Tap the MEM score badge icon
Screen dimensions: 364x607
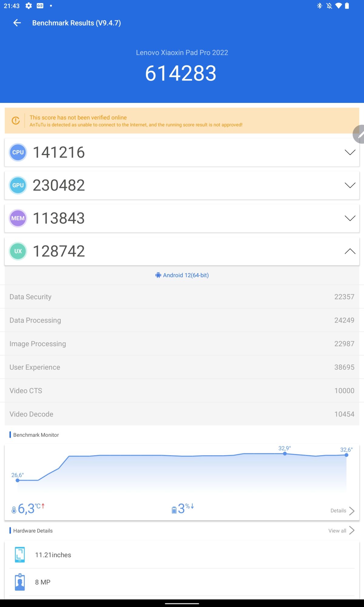point(18,218)
